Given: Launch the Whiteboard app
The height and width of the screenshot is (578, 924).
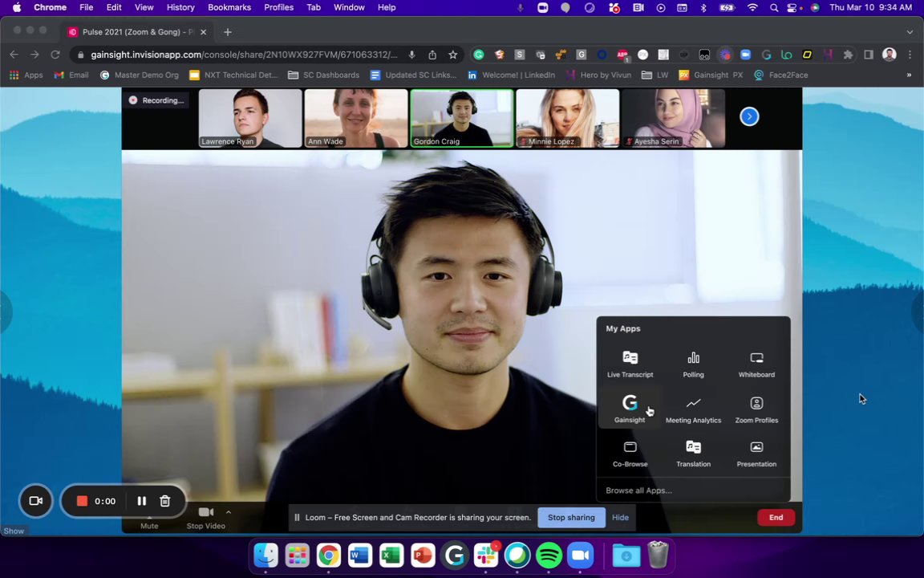Looking at the screenshot, I should pyautogui.click(x=756, y=364).
